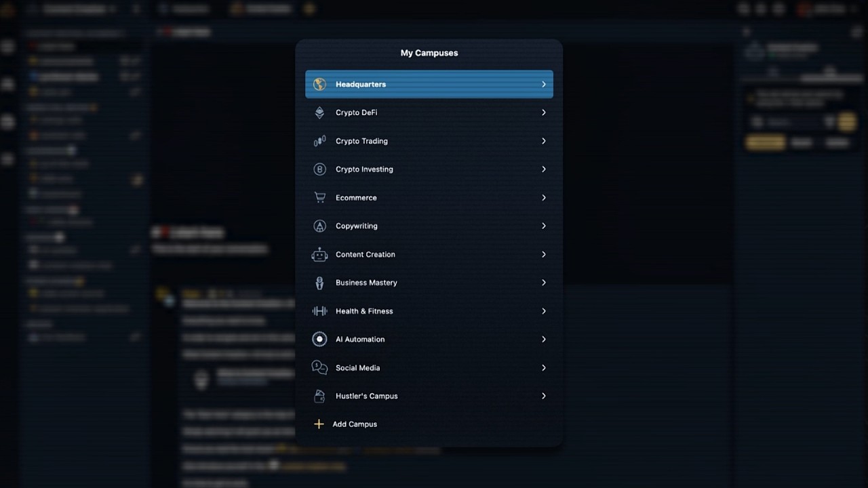The width and height of the screenshot is (868, 488).
Task: Click the Content Creation robot icon
Action: [319, 255]
